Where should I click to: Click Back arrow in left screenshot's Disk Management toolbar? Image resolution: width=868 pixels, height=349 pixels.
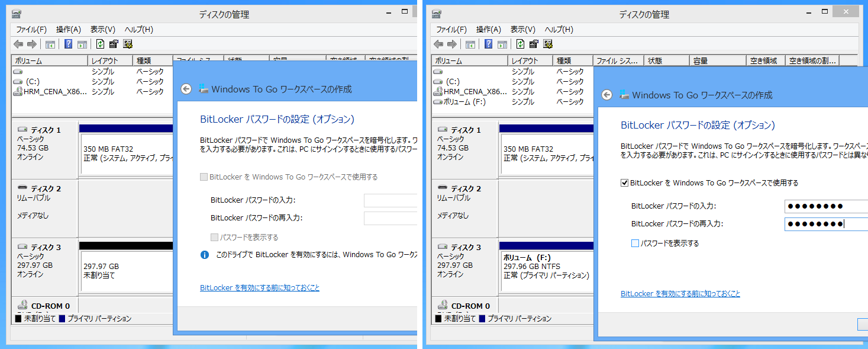tap(18, 44)
